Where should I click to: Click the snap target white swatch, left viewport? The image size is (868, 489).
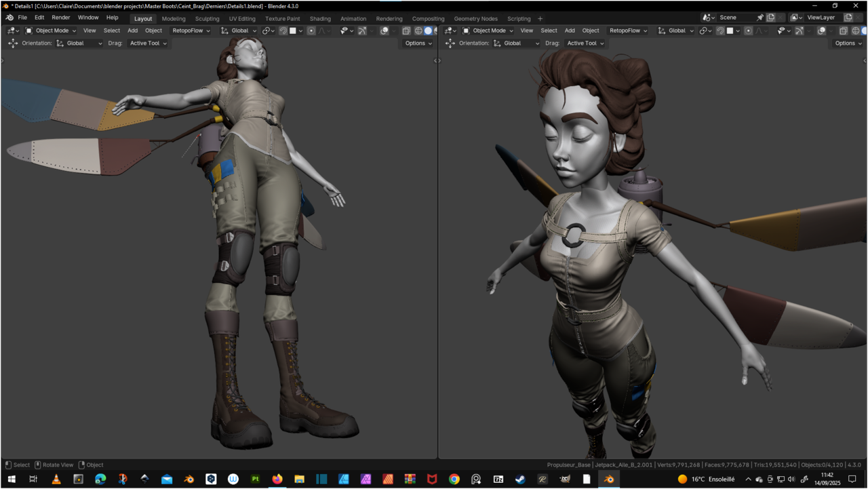coord(293,31)
